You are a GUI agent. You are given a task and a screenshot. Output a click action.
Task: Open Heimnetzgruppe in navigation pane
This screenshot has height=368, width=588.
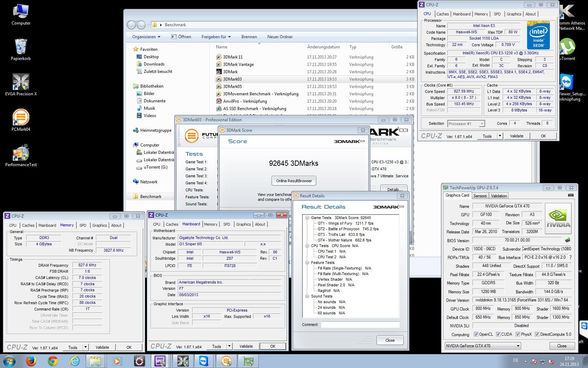point(156,130)
